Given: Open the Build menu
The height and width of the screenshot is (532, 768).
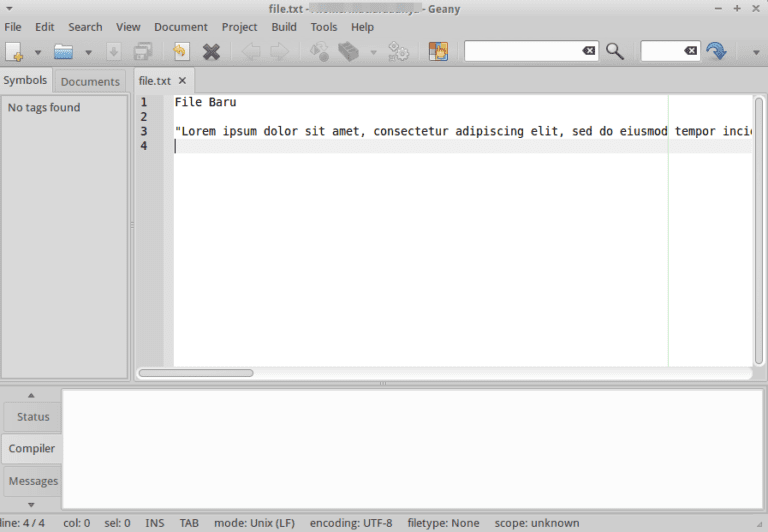Looking at the screenshot, I should point(284,27).
